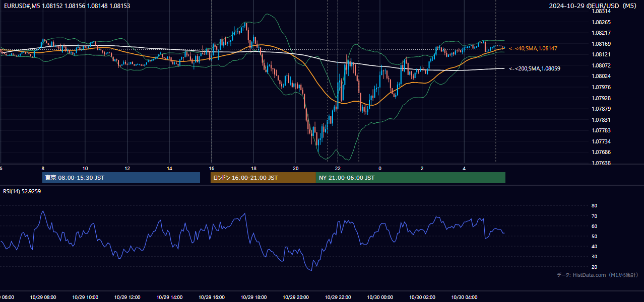
Task: Click the 10/29 10:00 date label
Action: click(x=85, y=297)
